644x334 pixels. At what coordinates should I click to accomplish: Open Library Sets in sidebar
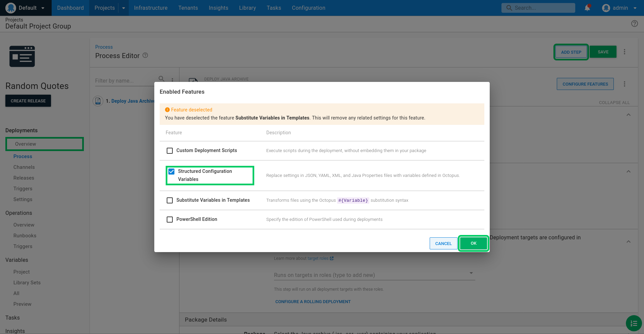pos(27,283)
